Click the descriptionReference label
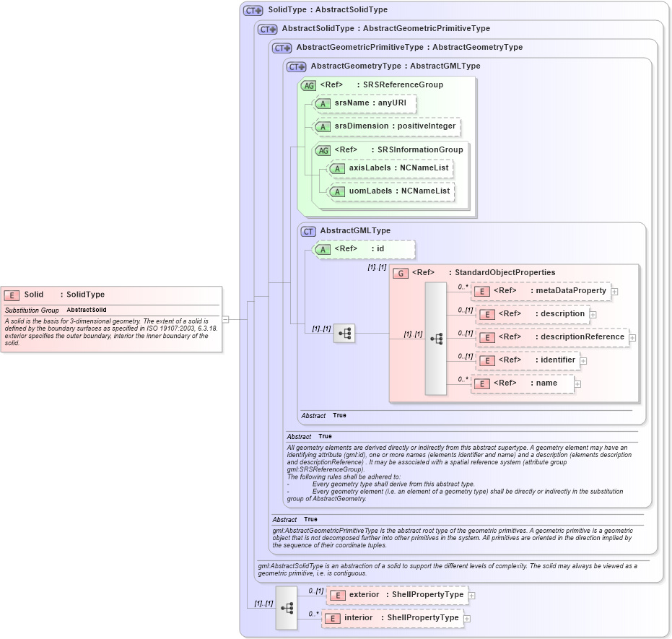This screenshot has width=672, height=639. pos(582,337)
